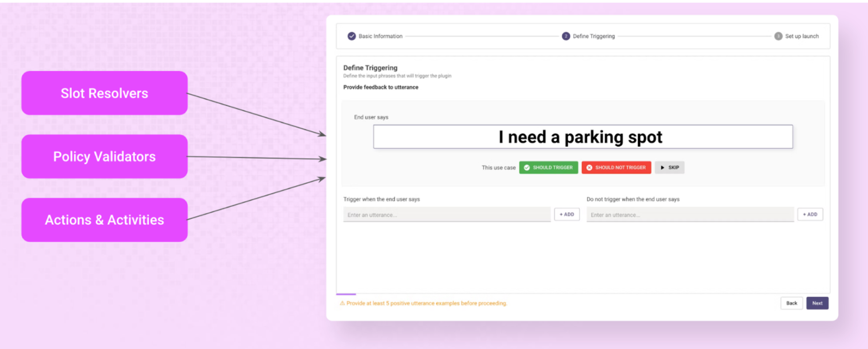
Task: Select the Actions & Activities box
Action: click(x=105, y=220)
